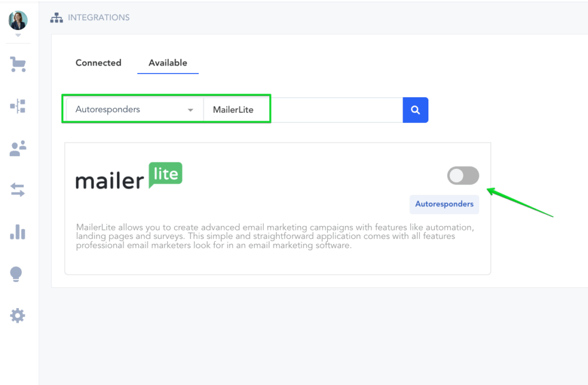
Task: Select the Available tab
Action: pyautogui.click(x=167, y=63)
